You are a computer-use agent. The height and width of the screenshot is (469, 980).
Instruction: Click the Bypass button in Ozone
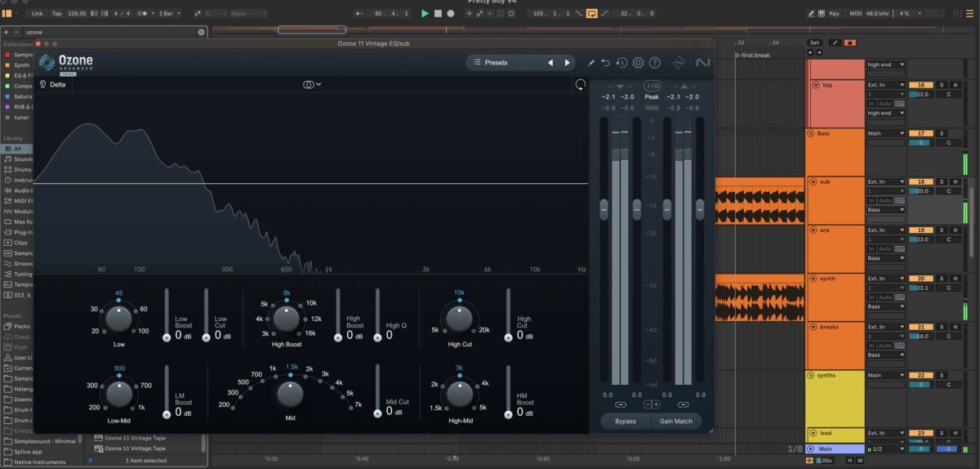[x=626, y=422]
